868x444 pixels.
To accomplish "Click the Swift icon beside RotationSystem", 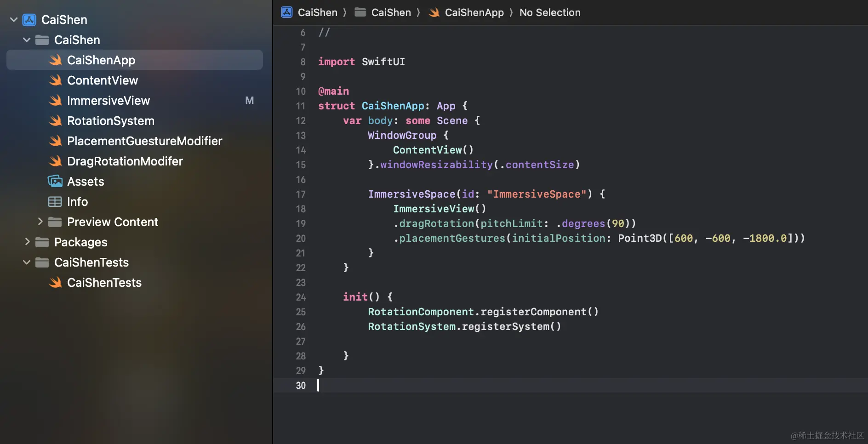I will pyautogui.click(x=55, y=121).
